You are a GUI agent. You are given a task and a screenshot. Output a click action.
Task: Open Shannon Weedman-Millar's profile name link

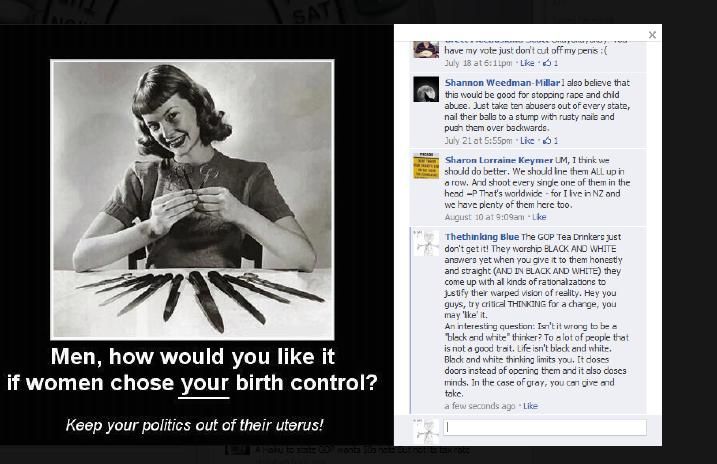tap(502, 83)
